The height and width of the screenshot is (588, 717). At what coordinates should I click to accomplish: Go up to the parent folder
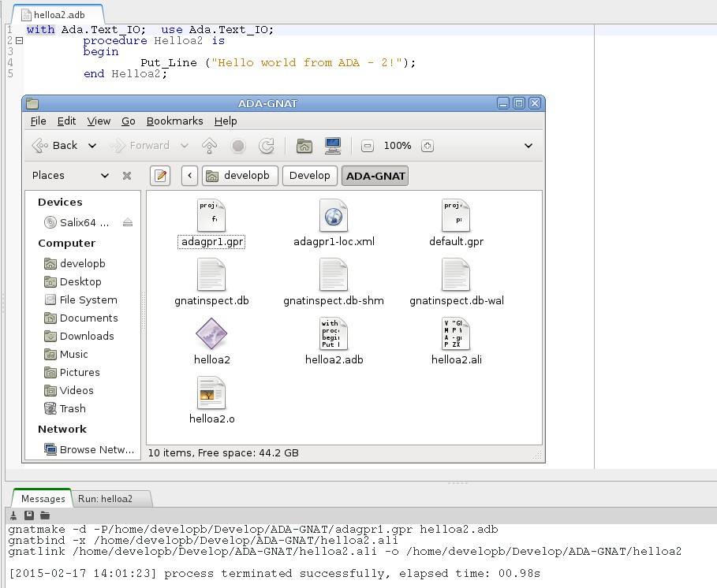pyautogui.click(x=210, y=146)
